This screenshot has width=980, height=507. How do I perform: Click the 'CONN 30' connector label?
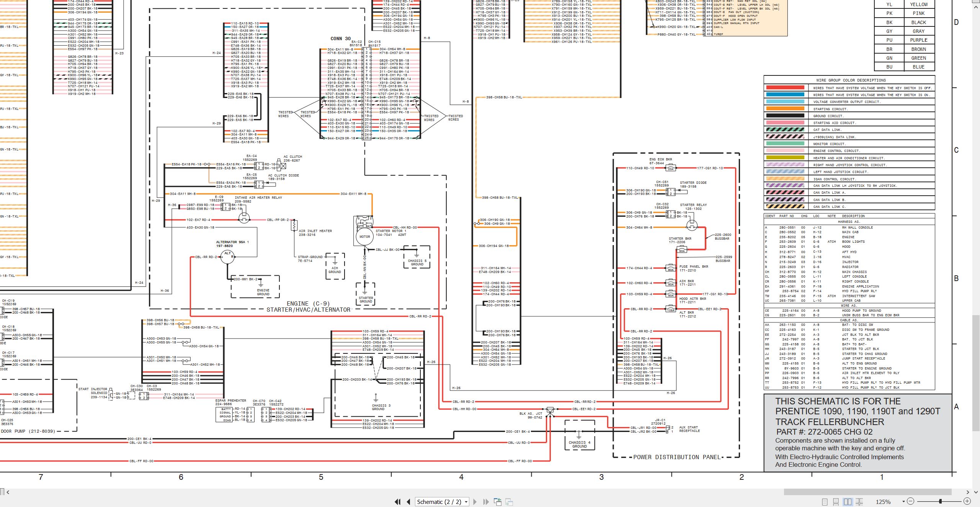[340, 39]
